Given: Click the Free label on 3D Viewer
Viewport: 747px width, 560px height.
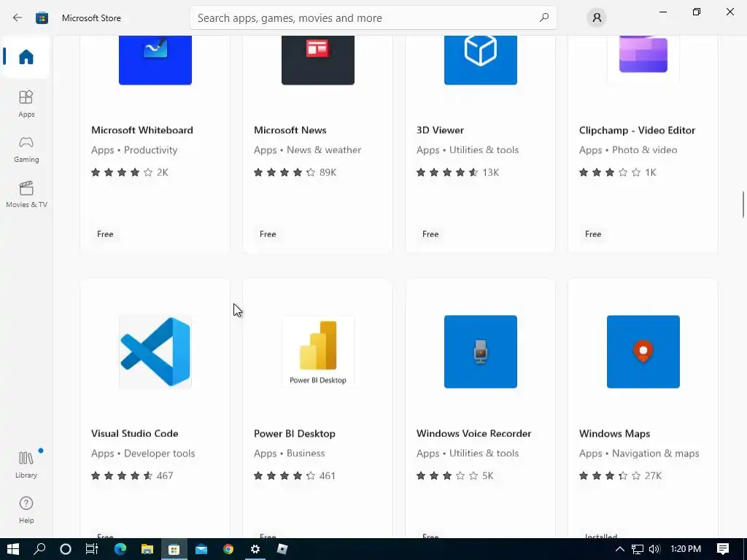Looking at the screenshot, I should pos(430,234).
